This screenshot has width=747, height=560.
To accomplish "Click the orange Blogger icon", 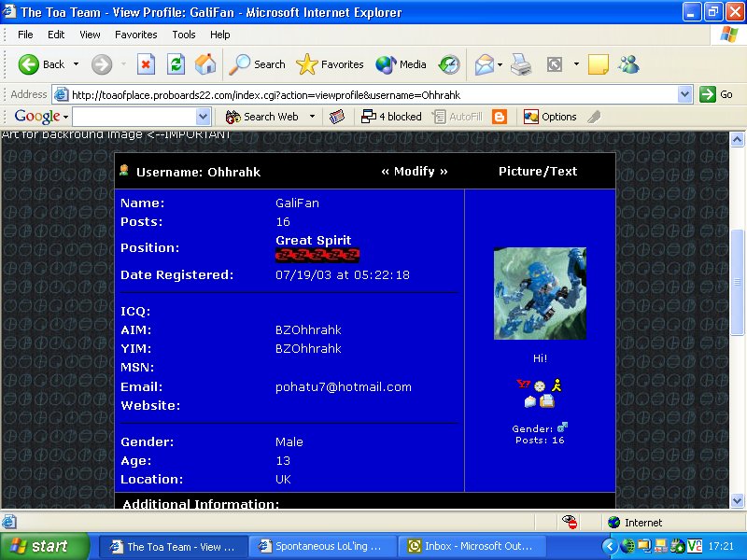I will tap(499, 117).
